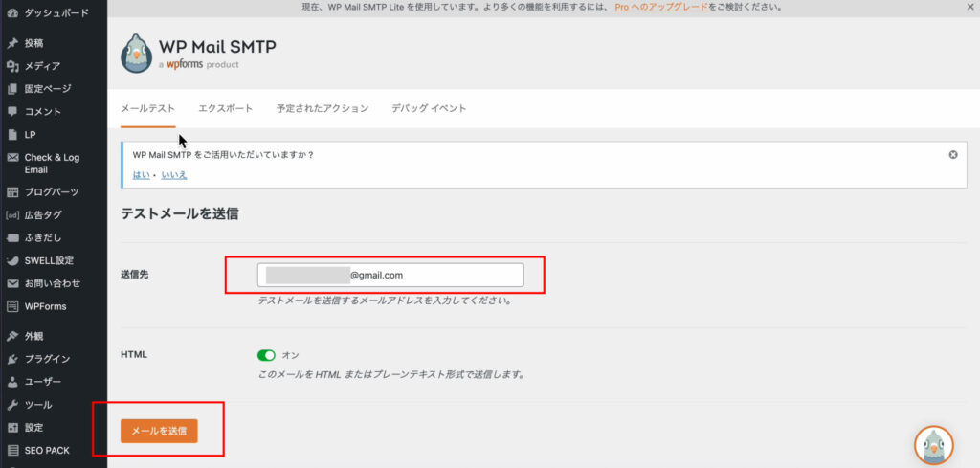Open the Check & Log Email menu item
980x468 pixels.
(54, 164)
